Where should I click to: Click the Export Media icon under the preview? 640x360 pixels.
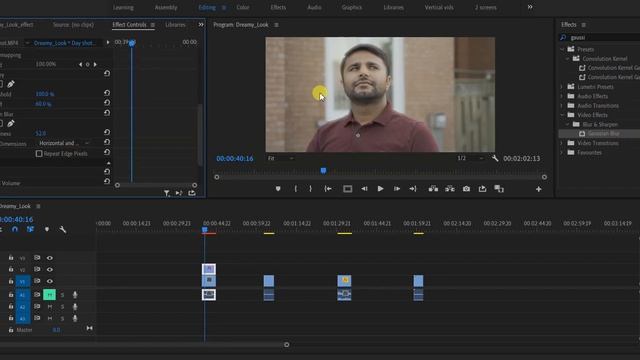coord(482,189)
